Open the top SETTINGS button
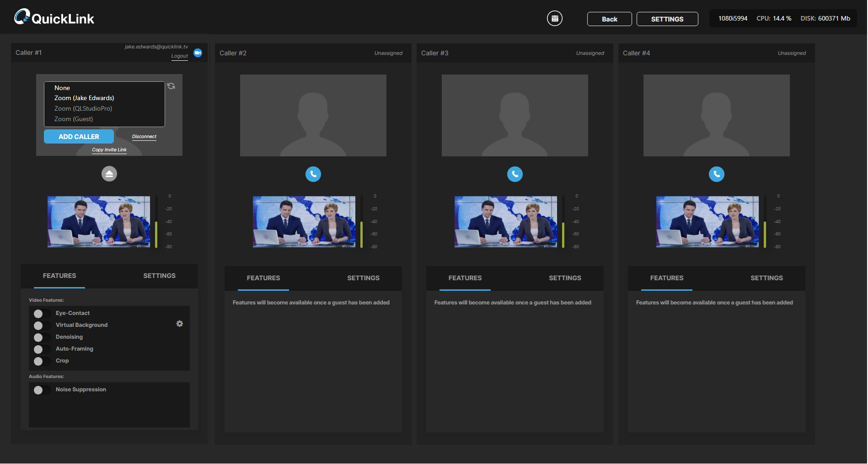The height and width of the screenshot is (464, 868). (x=667, y=19)
